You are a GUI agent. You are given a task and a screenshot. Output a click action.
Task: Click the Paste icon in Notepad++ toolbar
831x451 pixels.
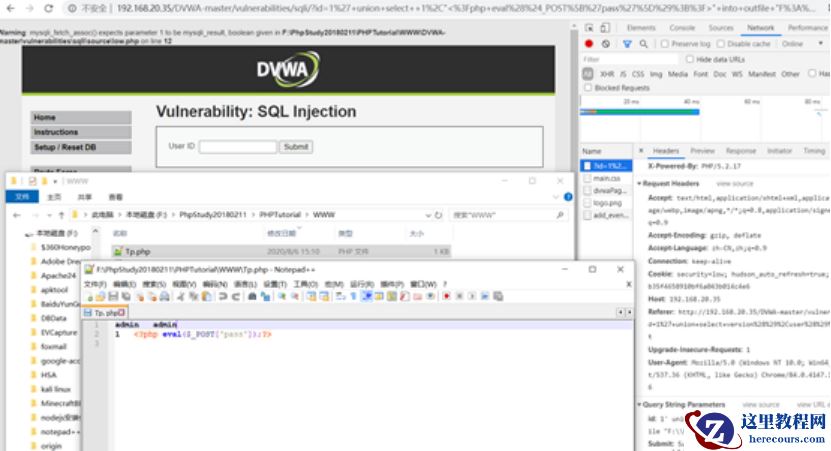[206, 297]
